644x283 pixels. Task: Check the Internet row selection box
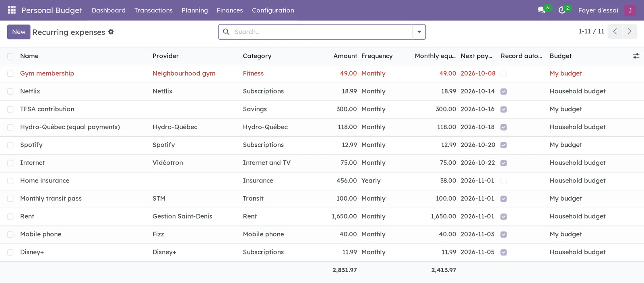tap(10, 163)
